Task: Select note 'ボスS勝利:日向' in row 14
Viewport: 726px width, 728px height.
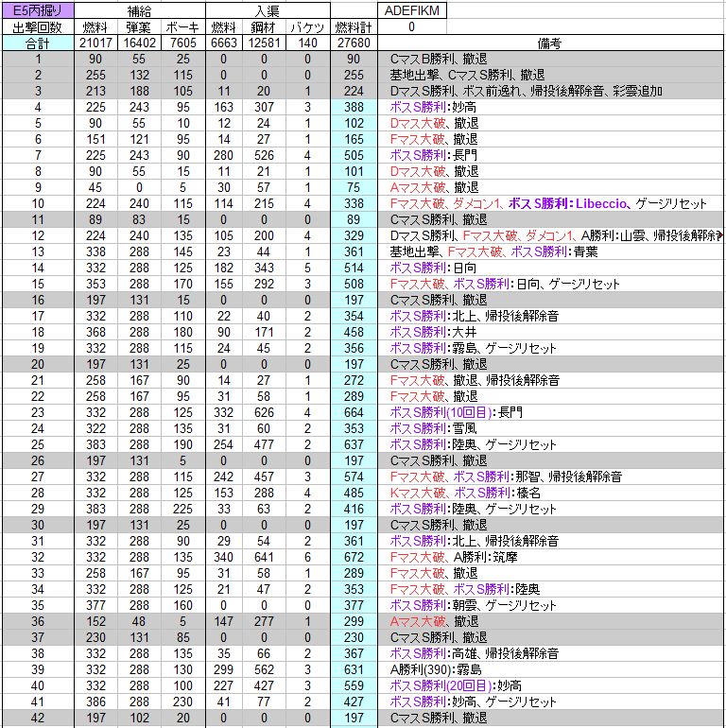Action: (433, 268)
